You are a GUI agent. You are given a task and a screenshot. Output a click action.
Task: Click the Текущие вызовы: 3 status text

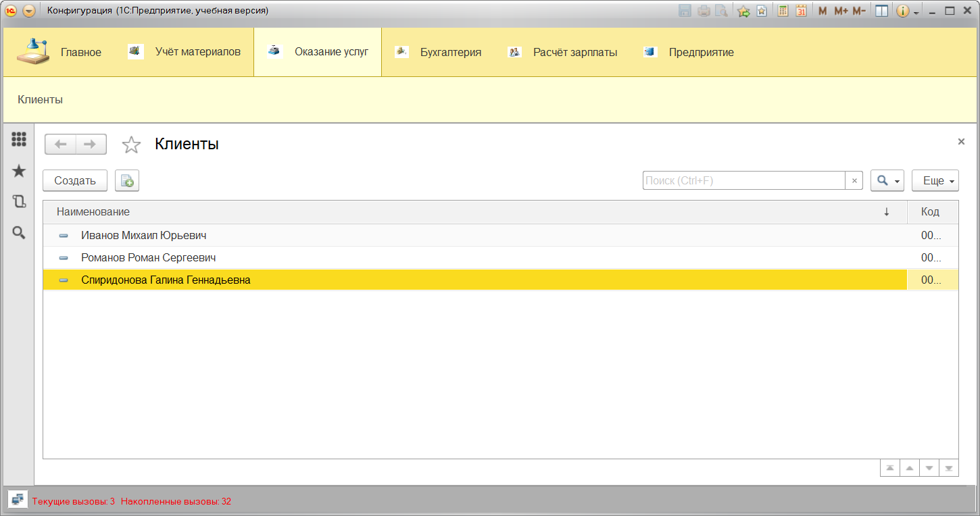point(74,501)
